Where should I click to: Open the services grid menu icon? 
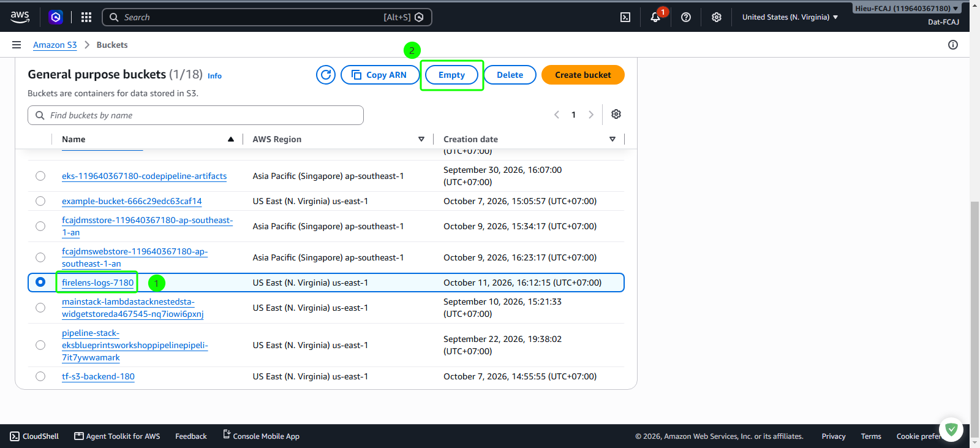pyautogui.click(x=86, y=17)
